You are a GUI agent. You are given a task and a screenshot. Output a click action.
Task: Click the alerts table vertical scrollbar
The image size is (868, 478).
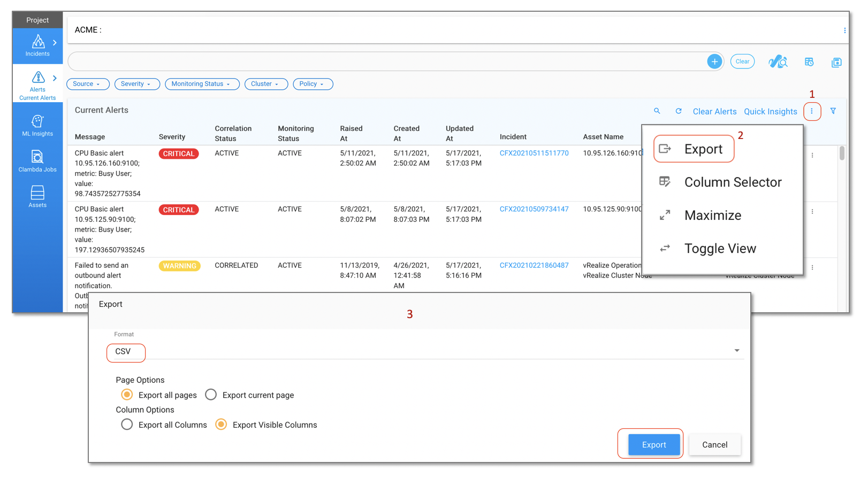[841, 153]
